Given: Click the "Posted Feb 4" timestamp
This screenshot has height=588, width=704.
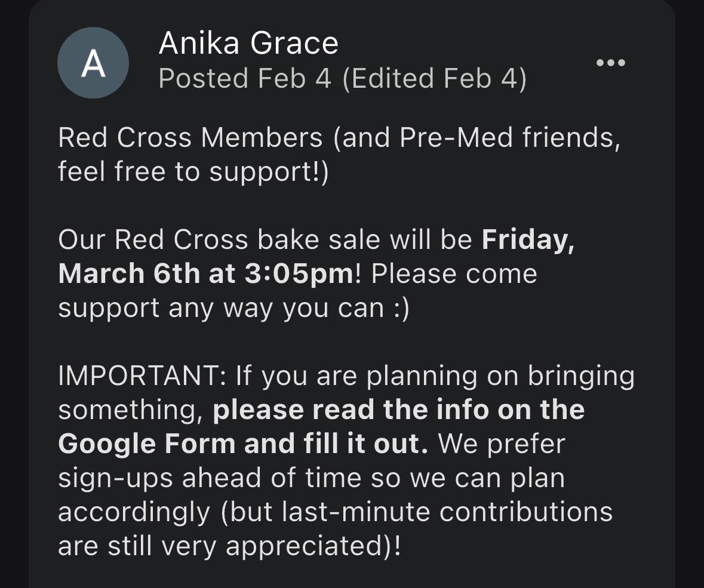Looking at the screenshot, I should [x=244, y=78].
